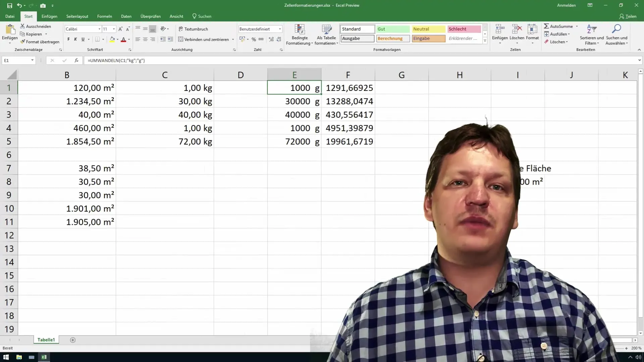Remove decimal place icon
Viewport: 644px width, 362px height.
(279, 39)
